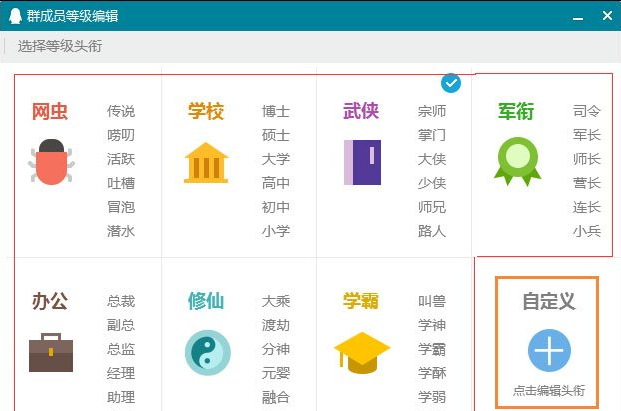Screen dimensions: 621x411
Task: Click the blue plus icon under 自定义
Action: 549,350
